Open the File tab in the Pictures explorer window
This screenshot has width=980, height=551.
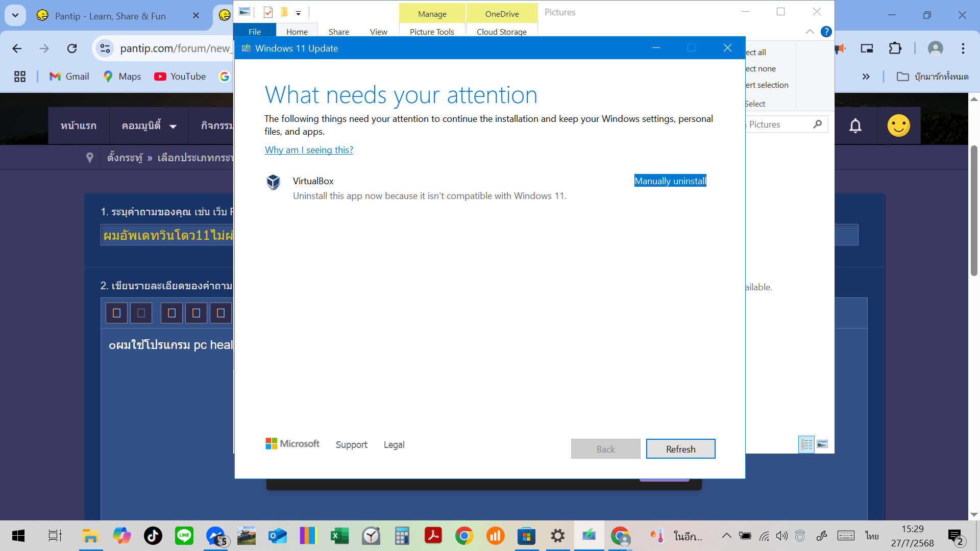(255, 32)
